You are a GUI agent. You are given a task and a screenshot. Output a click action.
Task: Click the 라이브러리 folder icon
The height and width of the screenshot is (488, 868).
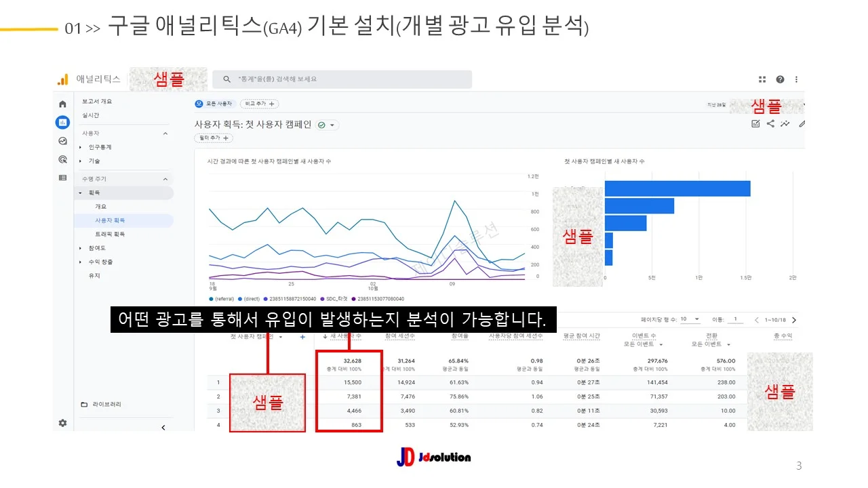point(84,405)
